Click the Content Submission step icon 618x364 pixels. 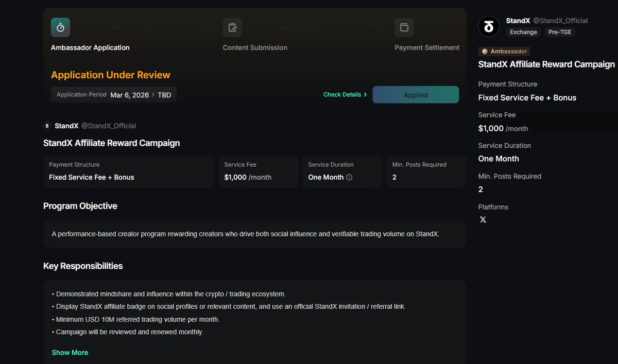pos(232,27)
